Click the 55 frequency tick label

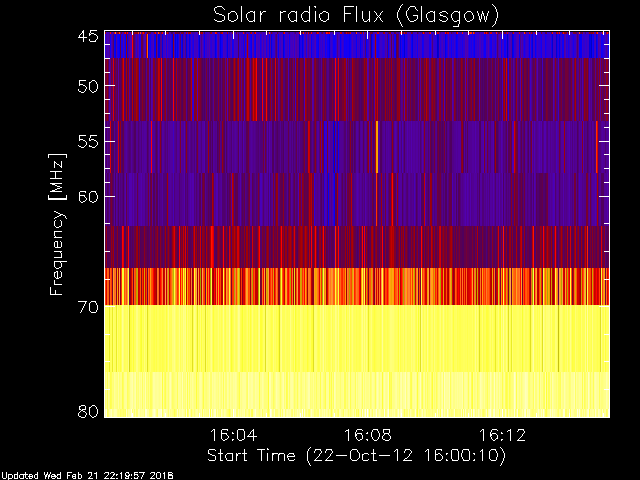[88, 142]
